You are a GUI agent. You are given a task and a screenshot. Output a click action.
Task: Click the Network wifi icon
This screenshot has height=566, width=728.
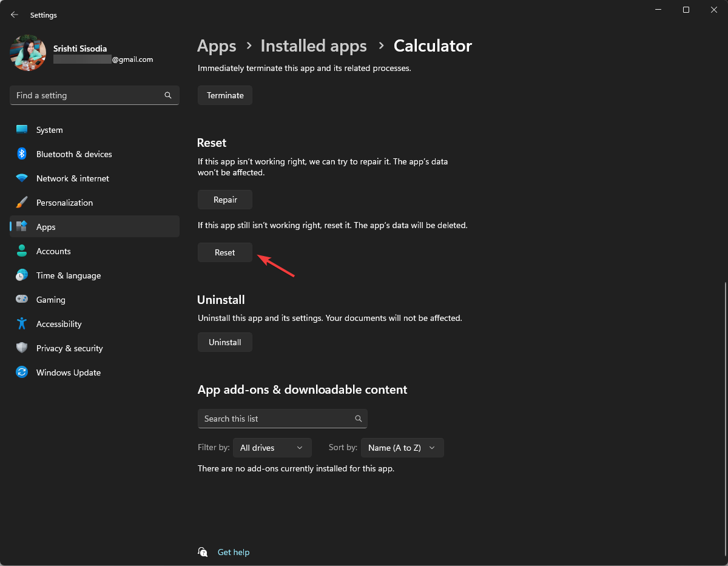coord(22,178)
